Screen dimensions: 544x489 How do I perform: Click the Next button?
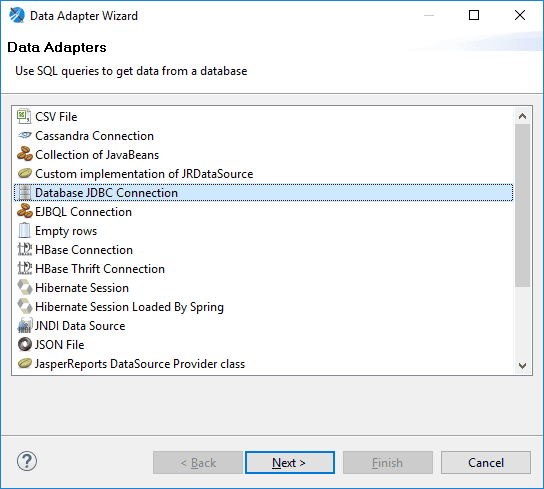tap(290, 462)
